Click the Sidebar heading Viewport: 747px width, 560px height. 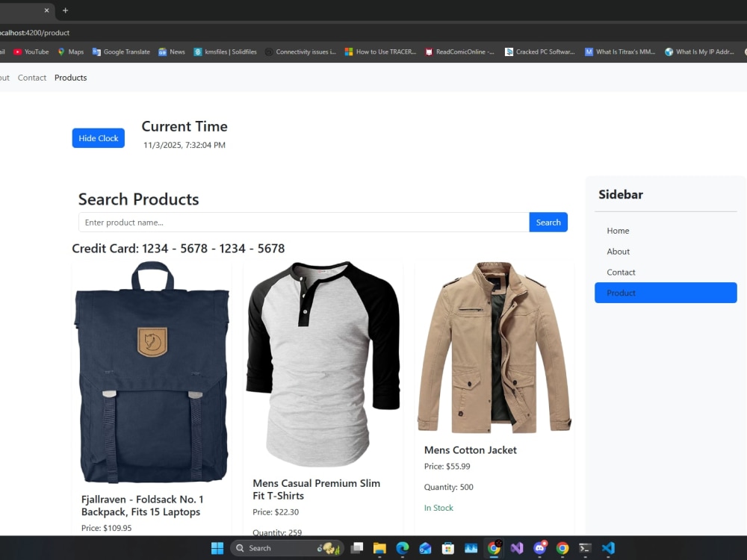pyautogui.click(x=621, y=194)
